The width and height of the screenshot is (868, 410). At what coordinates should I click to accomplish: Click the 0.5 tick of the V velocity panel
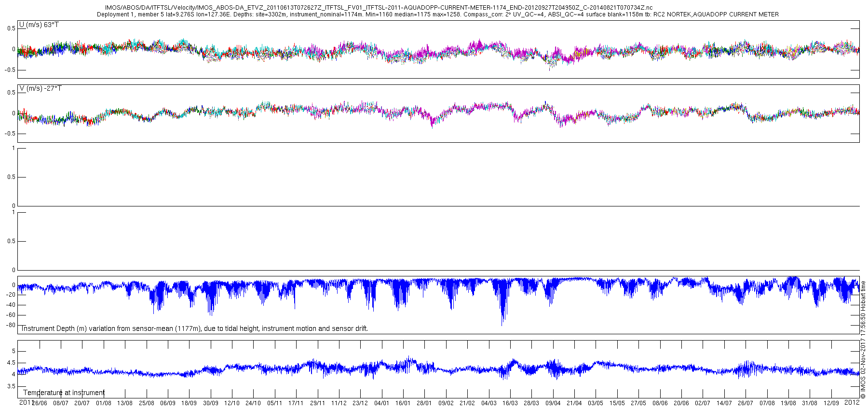coord(11,93)
